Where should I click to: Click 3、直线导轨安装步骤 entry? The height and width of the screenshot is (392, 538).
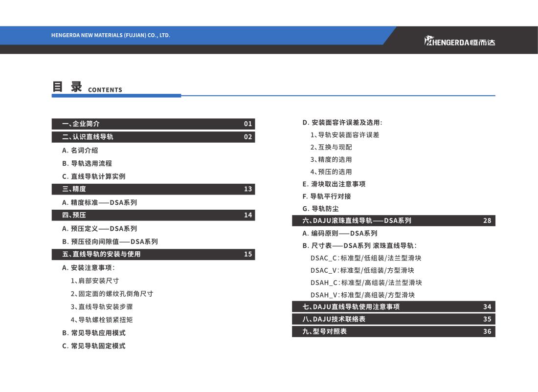click(102, 307)
